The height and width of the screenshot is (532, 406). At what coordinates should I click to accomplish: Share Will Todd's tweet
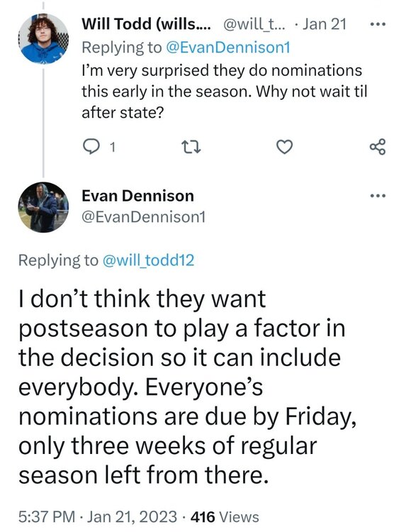pyautogui.click(x=378, y=147)
